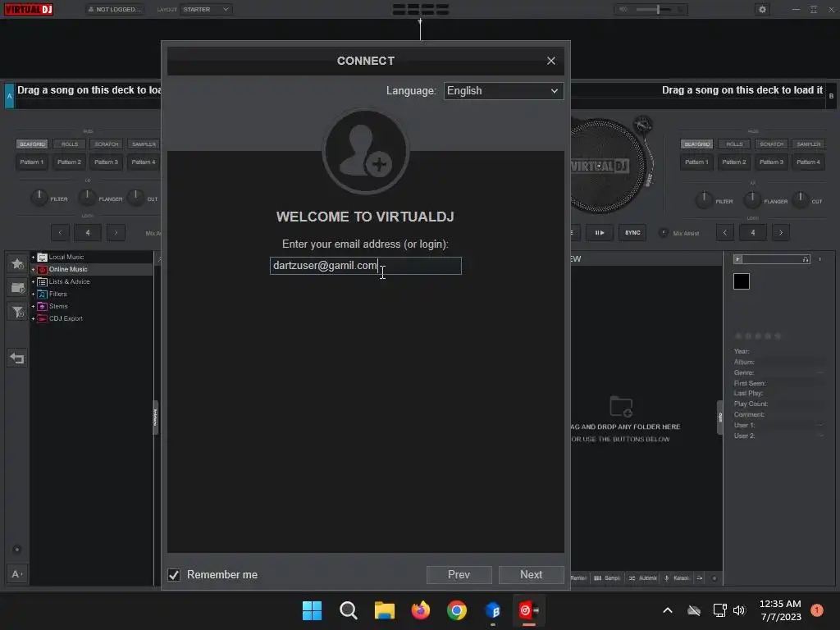Open the Automix side panel tab

[x=642, y=578]
